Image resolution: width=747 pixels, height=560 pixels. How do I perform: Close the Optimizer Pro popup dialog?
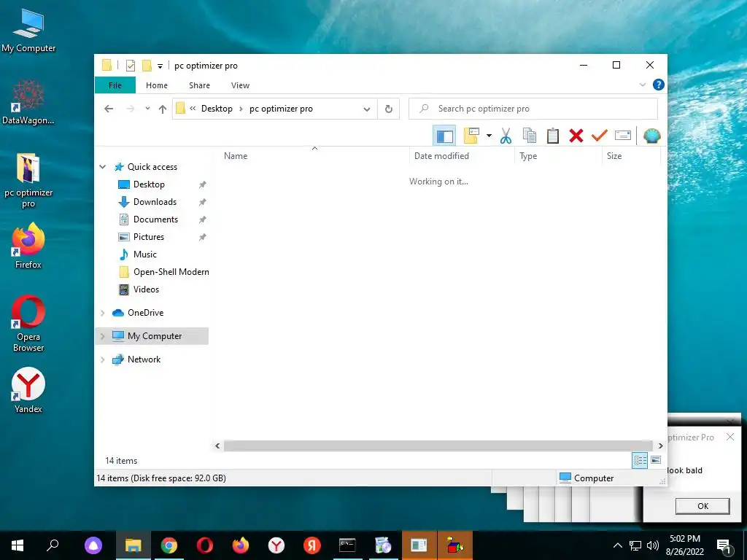729,437
